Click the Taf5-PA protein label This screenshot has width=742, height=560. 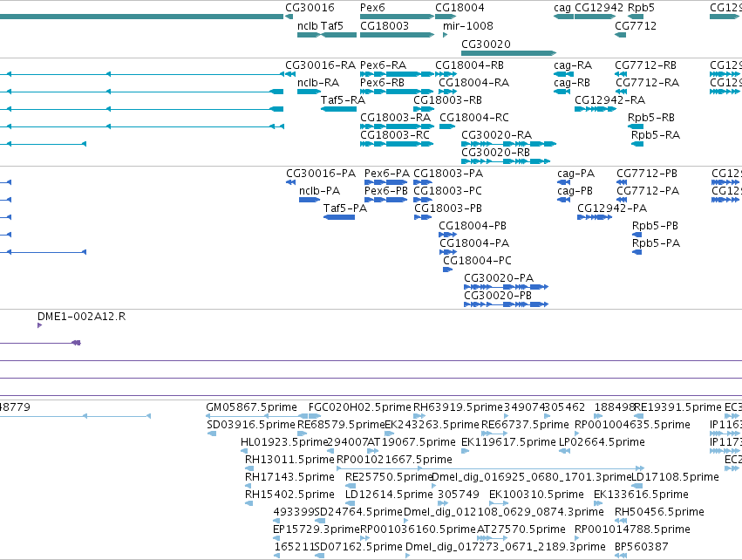click(345, 208)
